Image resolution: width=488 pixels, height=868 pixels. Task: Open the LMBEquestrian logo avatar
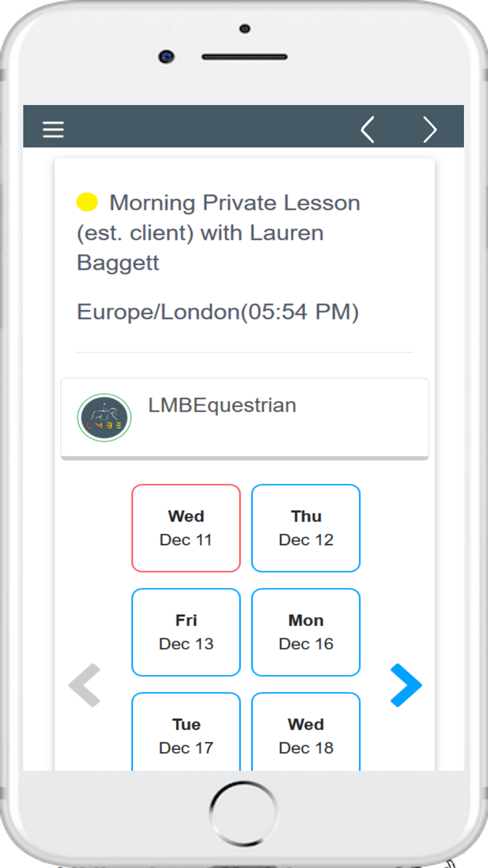tap(104, 417)
